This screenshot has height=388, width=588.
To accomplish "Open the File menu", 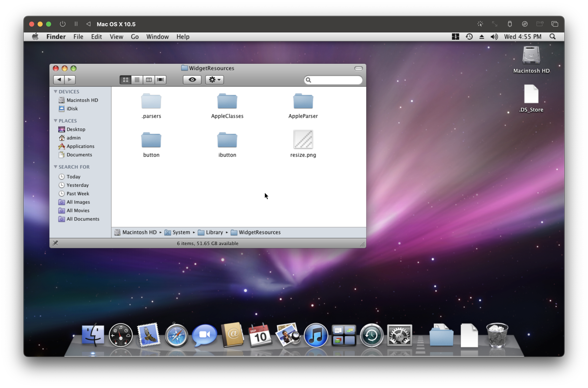I will click(x=78, y=37).
